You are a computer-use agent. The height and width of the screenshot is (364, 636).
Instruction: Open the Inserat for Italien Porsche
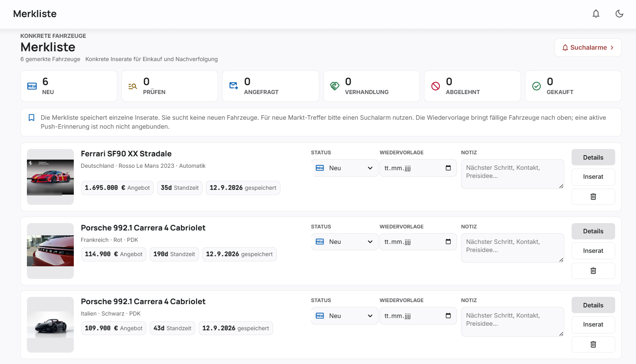pyautogui.click(x=593, y=325)
